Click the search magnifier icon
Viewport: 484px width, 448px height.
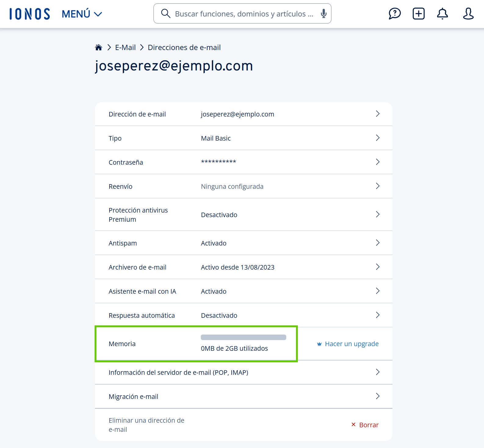(166, 13)
